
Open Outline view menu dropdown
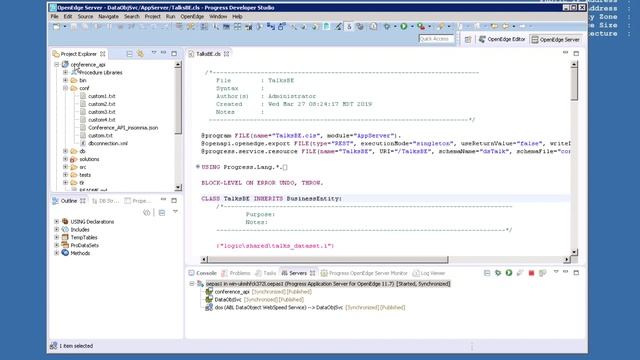(175, 212)
